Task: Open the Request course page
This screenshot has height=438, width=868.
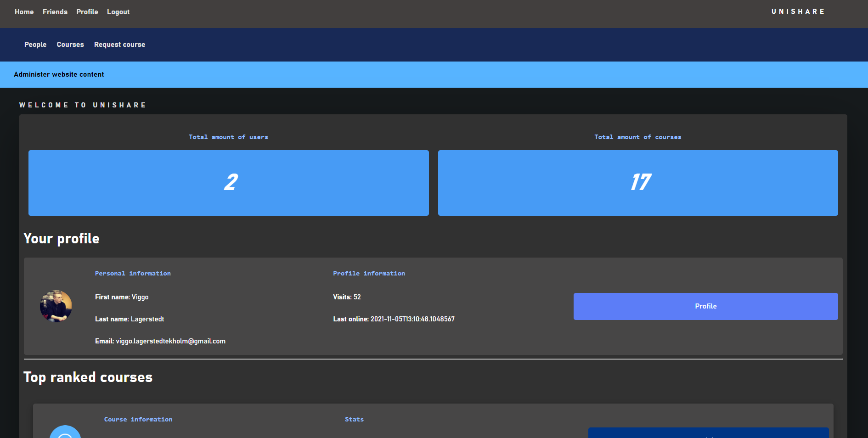Action: (119, 45)
